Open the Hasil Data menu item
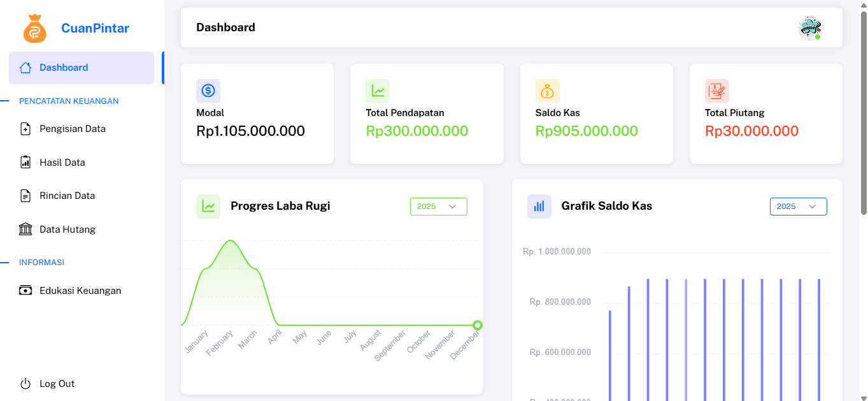The height and width of the screenshot is (401, 868). pos(62,163)
